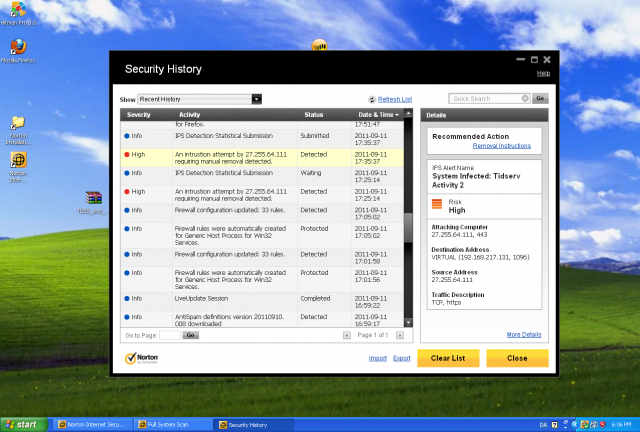
Task: Maximize the Security History window
Action: [534, 60]
